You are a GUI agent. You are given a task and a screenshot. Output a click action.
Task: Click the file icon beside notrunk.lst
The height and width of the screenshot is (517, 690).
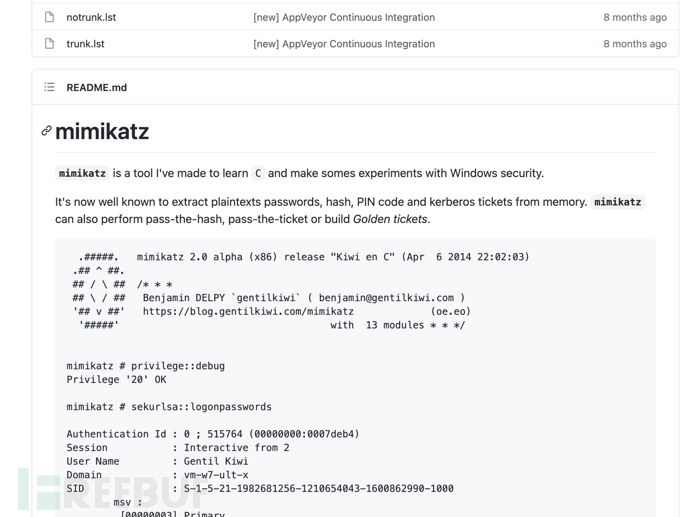[x=49, y=17]
